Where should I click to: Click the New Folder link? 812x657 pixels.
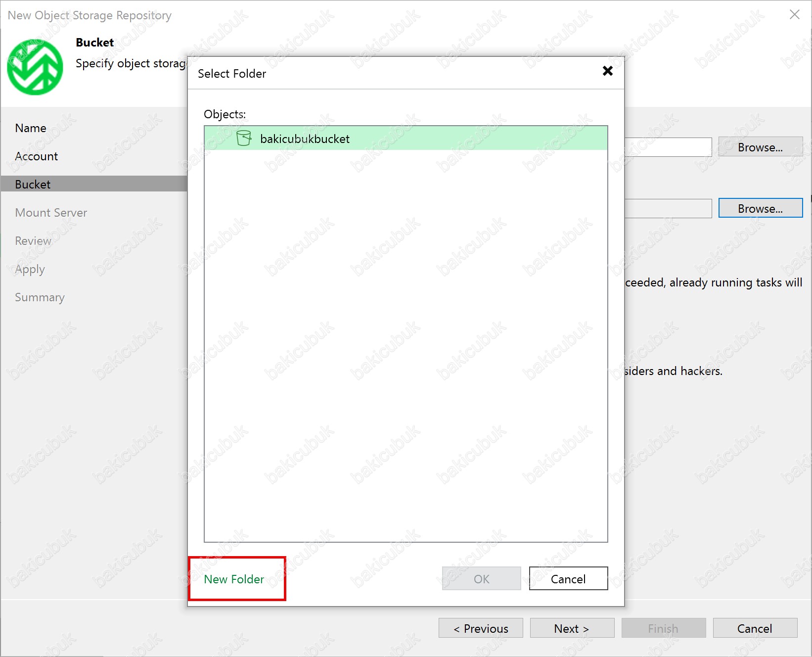[x=234, y=579]
